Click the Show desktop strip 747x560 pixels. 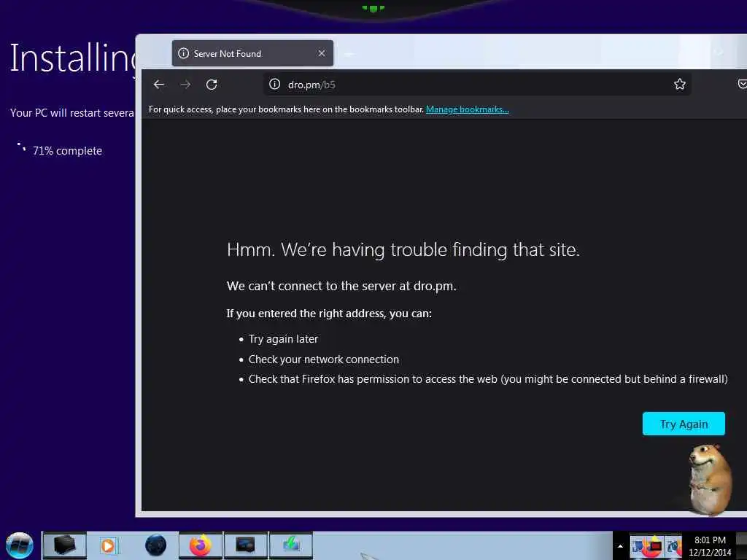tap(742, 545)
